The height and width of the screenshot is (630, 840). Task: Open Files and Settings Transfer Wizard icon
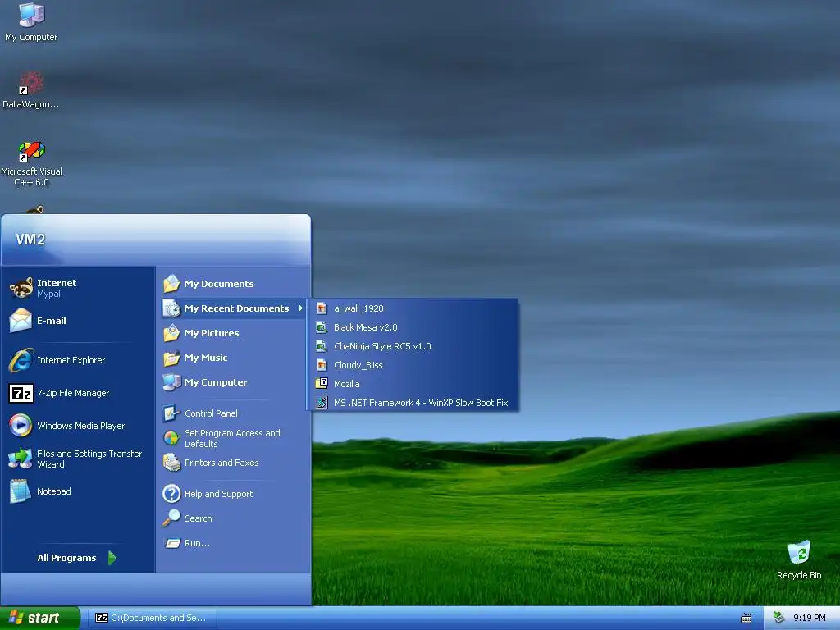coord(21,459)
